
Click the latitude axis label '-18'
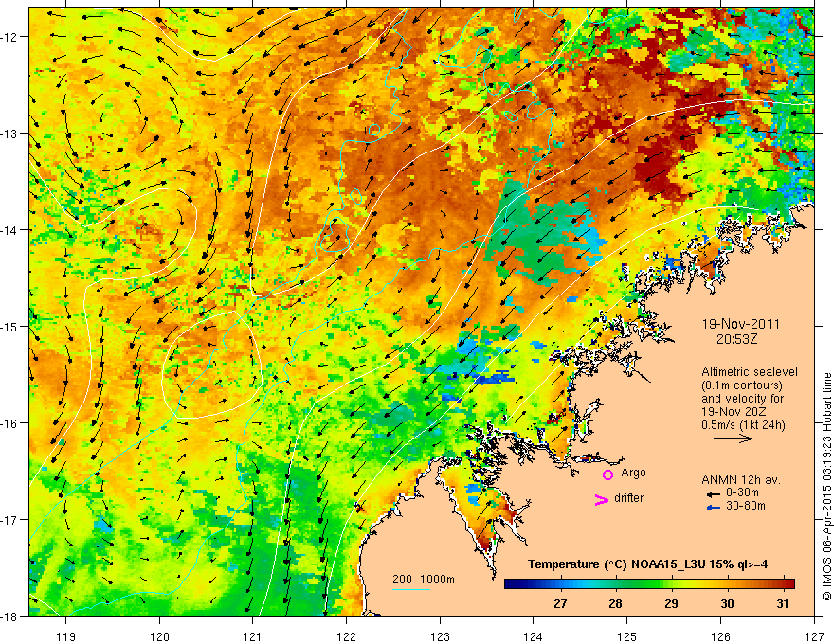point(10,617)
